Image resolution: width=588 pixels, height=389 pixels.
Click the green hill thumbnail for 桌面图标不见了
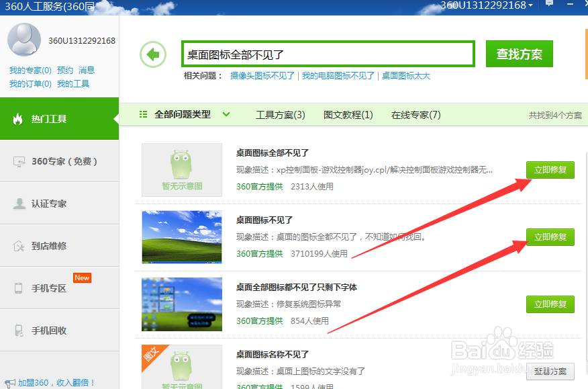182,237
